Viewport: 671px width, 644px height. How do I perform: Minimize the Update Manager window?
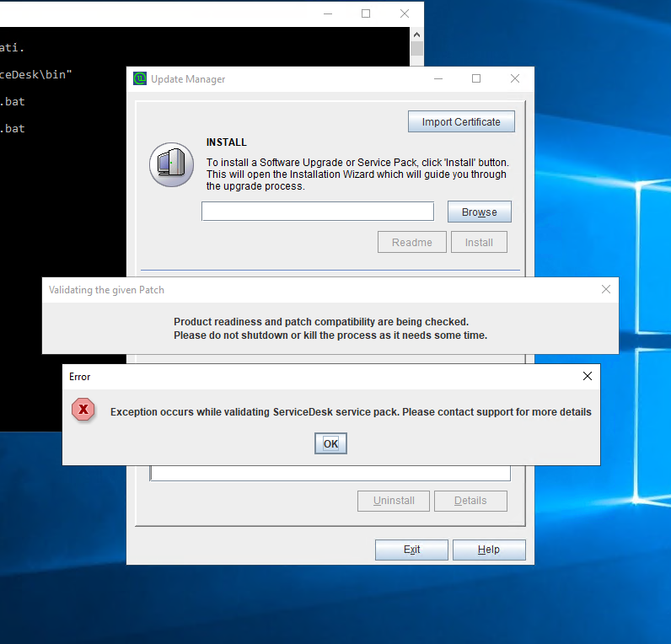coord(438,78)
